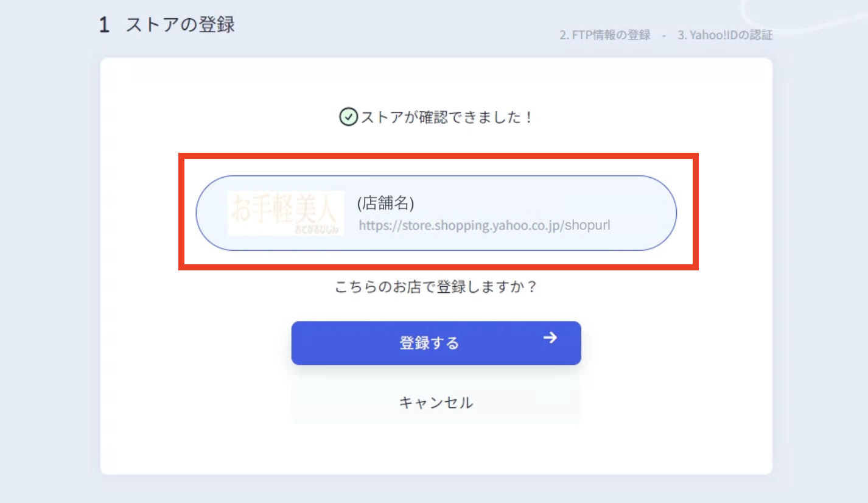Click the store brand icon in the card

click(x=286, y=213)
